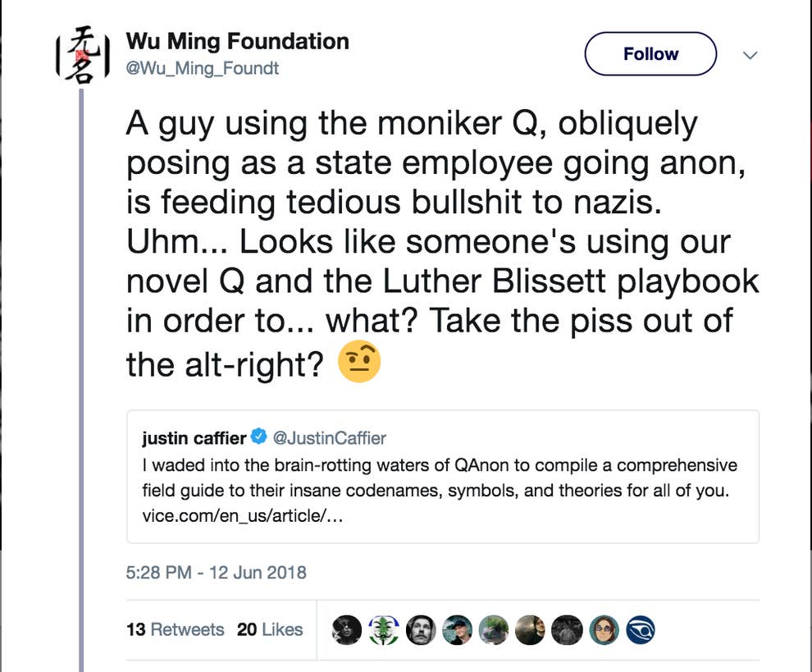Open the avatar showing a green plant
The height and width of the screenshot is (672, 812).
pos(494,629)
